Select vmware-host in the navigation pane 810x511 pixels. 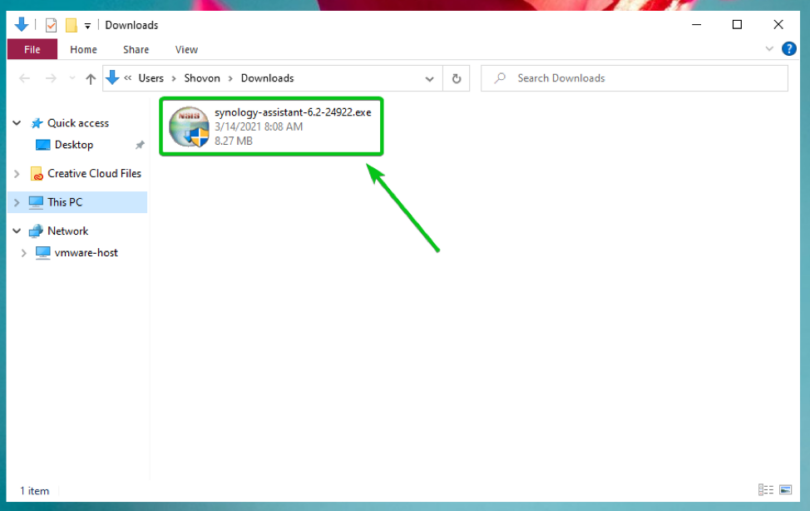coord(86,253)
